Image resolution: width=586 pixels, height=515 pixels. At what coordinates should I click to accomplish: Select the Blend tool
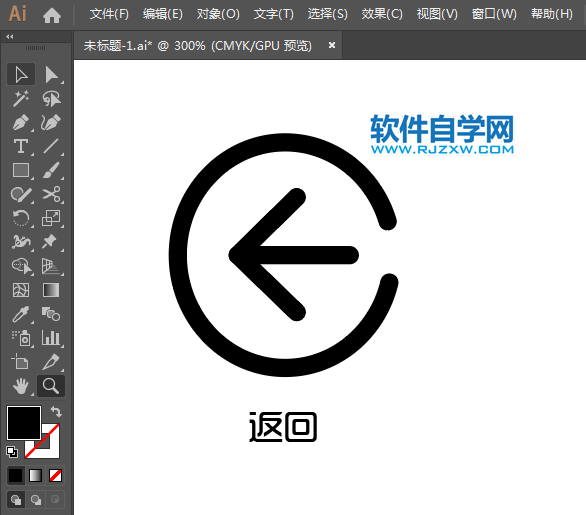[x=51, y=314]
